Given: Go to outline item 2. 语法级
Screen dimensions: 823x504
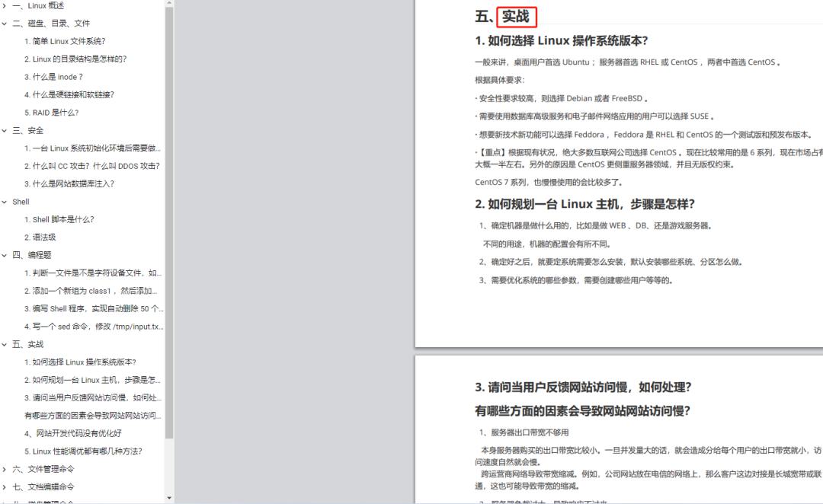Looking at the screenshot, I should coord(40,238).
